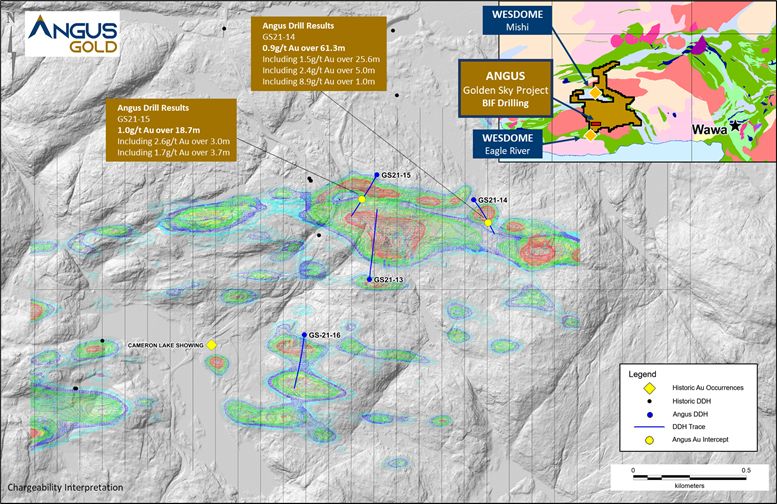Click the WESDOME Eagle River label box

point(507,144)
